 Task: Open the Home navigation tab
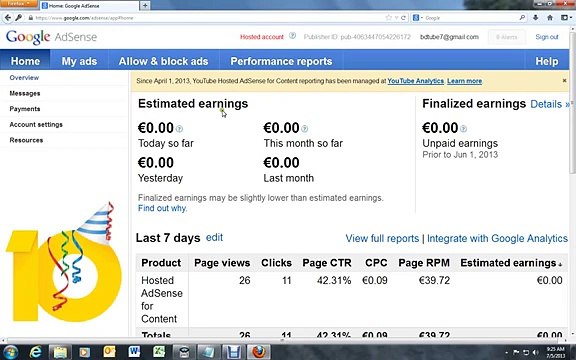coord(25,61)
